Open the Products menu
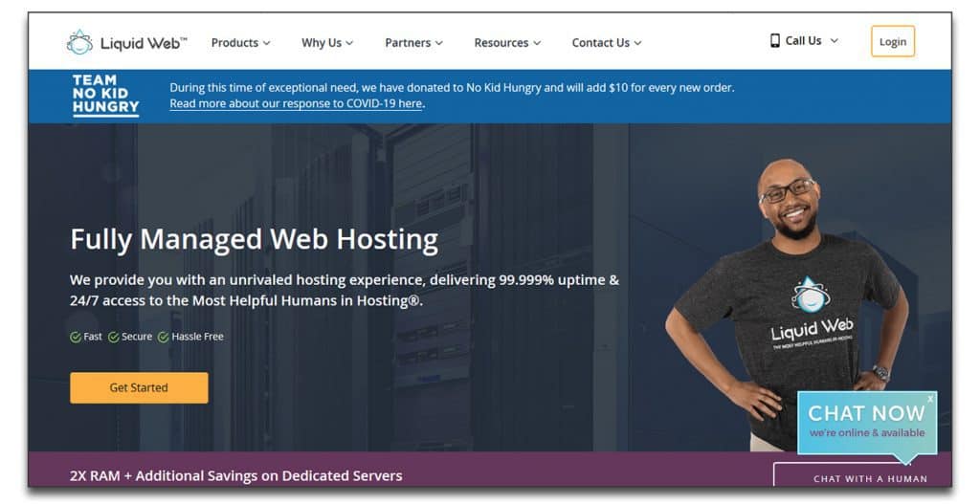Viewport: 980px width, 504px height. click(x=240, y=42)
